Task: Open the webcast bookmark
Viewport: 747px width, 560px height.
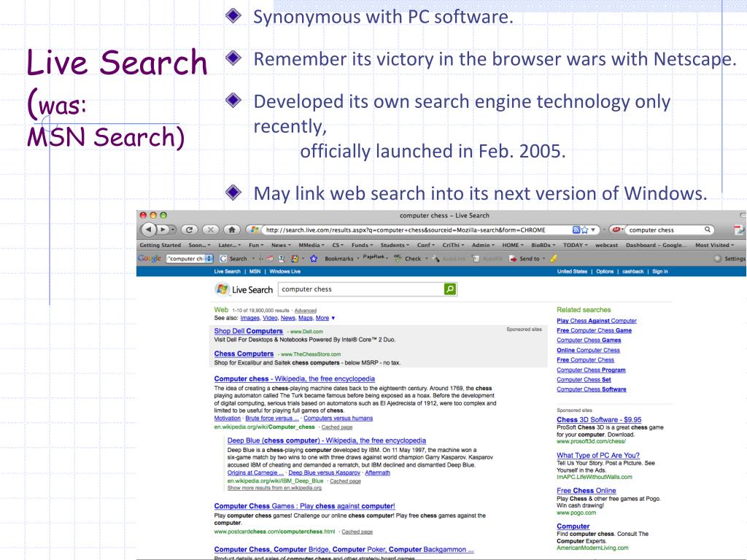Action: pos(606,245)
